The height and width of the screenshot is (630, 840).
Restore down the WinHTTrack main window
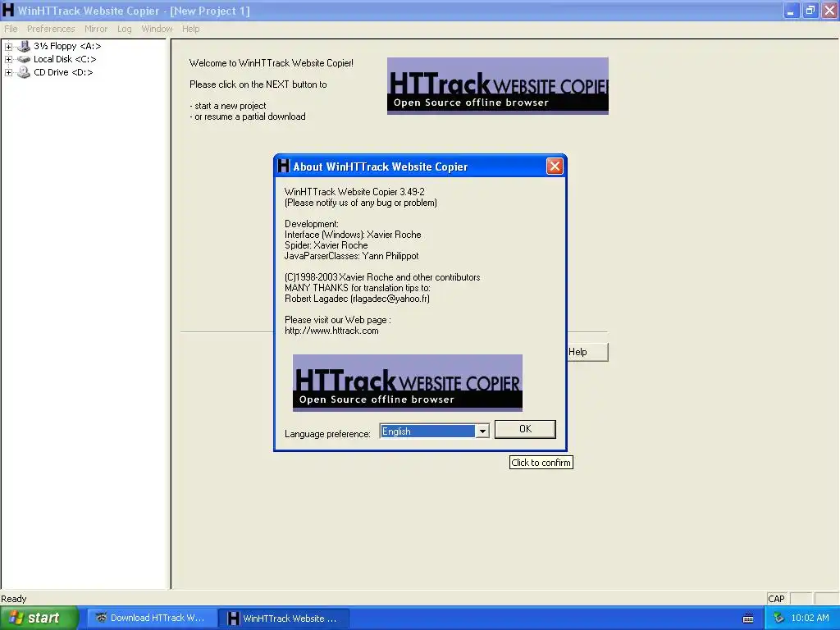tap(810, 11)
